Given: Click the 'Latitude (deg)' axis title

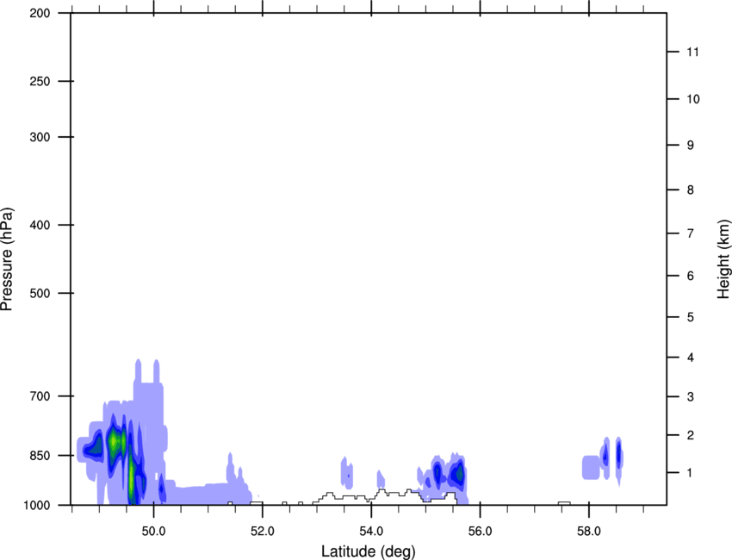Looking at the screenshot, I should pos(369,551).
